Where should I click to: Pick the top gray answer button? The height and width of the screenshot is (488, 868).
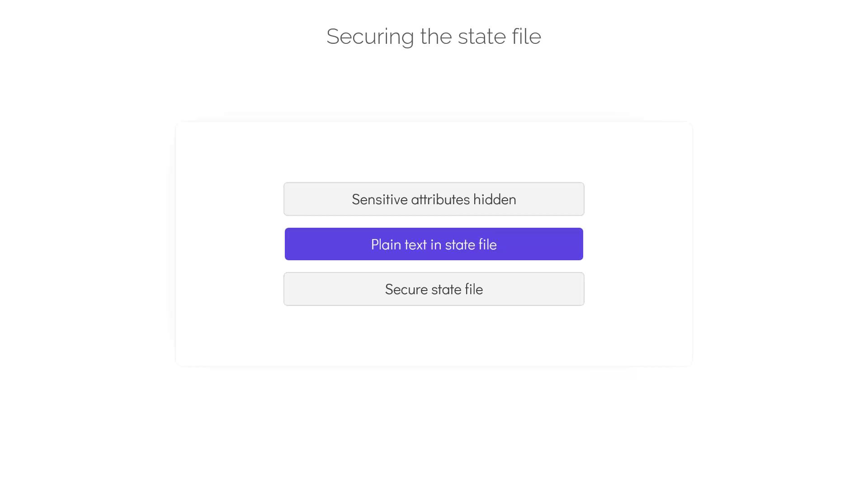coord(434,199)
